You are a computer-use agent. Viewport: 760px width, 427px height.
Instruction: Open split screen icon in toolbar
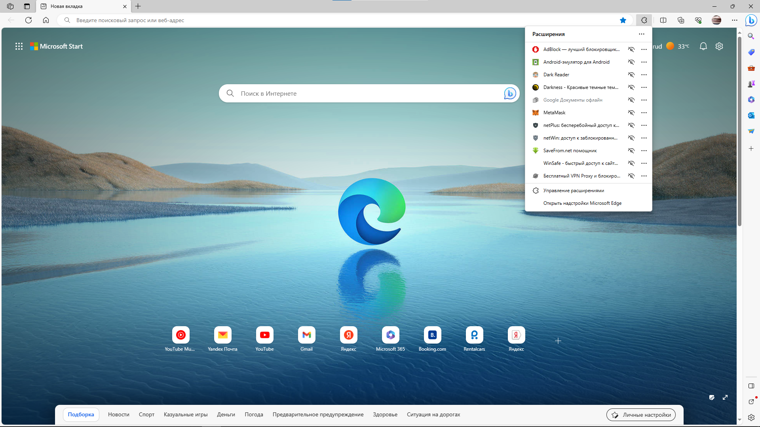click(663, 20)
